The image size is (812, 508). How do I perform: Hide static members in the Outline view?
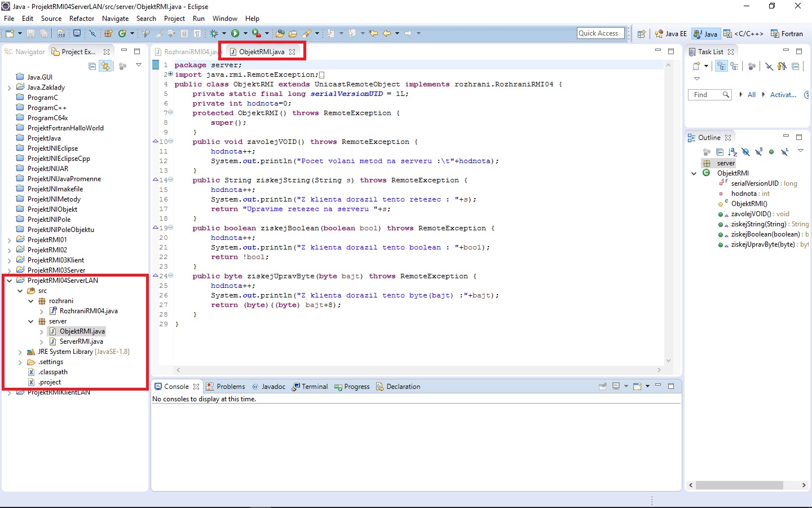click(759, 152)
